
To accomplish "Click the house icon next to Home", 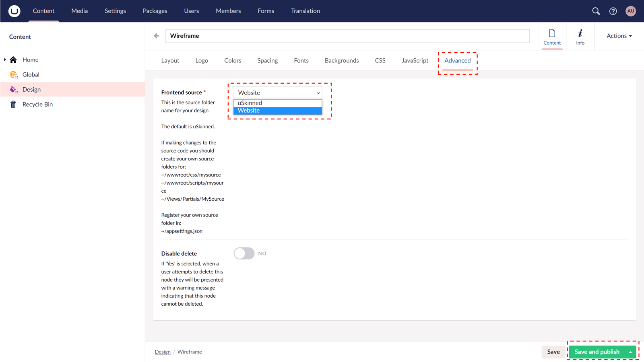I will [13, 60].
